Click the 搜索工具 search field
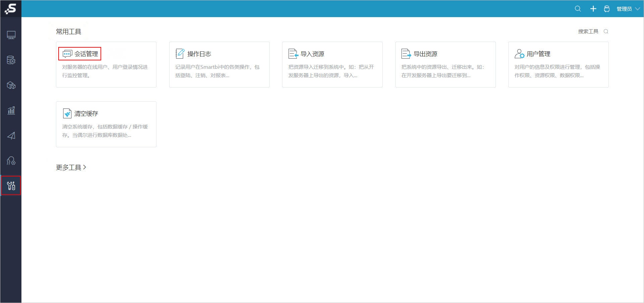This screenshot has height=303, width=644. click(588, 31)
